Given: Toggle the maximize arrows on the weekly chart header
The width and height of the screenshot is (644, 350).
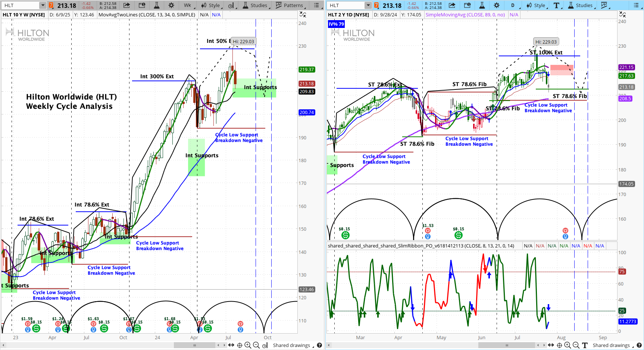Looking at the screenshot, I should point(303,15).
